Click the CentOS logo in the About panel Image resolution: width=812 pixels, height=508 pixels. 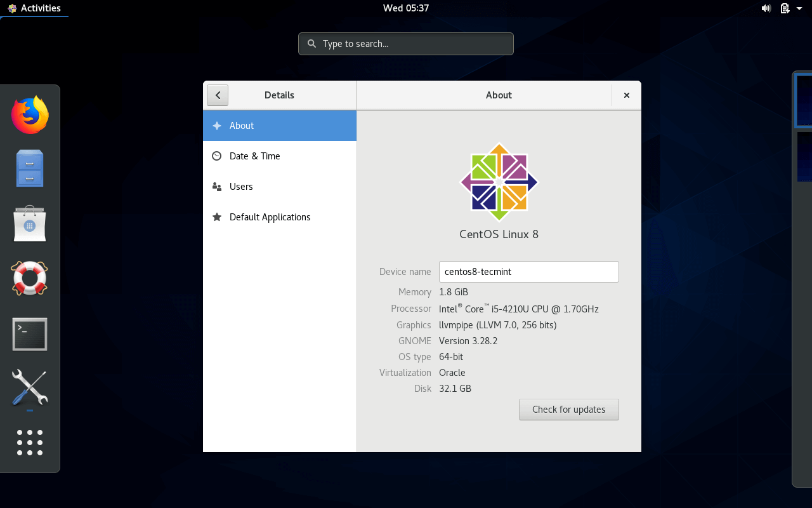click(499, 182)
